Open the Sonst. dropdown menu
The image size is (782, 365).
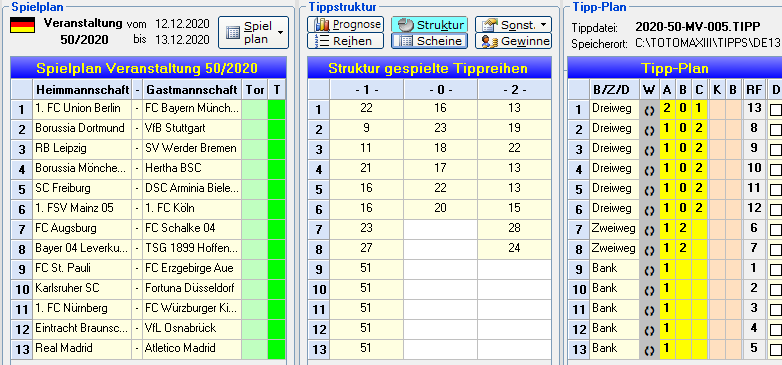pos(513,24)
